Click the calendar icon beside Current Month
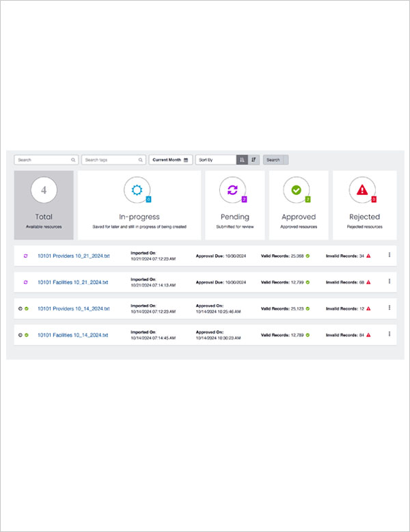Screen dimensions: 410x532 [186, 160]
